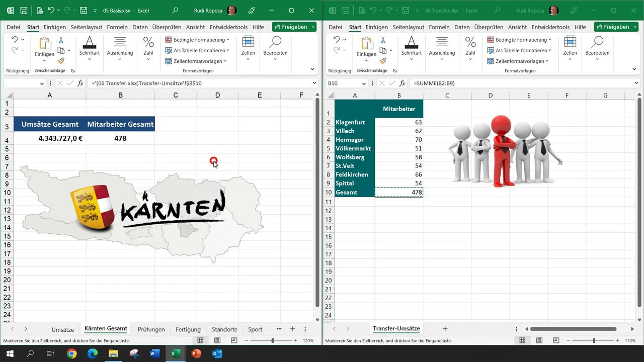Open Schriftart group in 06 Transfer ribbon

click(412, 48)
